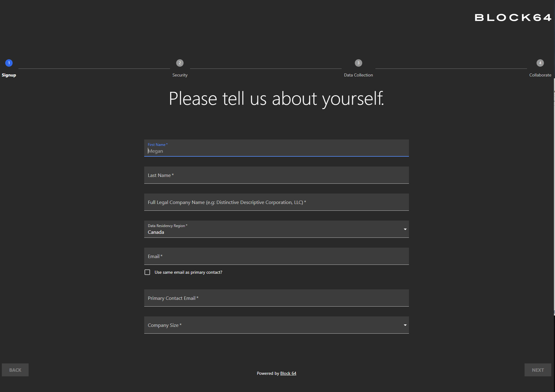Click the step 4 Collaborate circle
This screenshot has width=555, height=392.
pyautogui.click(x=540, y=63)
